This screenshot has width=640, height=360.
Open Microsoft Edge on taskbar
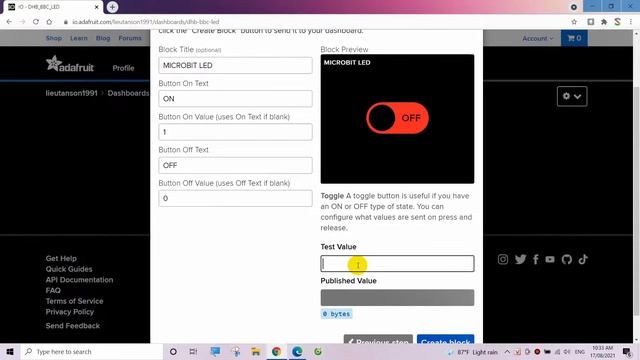click(x=297, y=352)
